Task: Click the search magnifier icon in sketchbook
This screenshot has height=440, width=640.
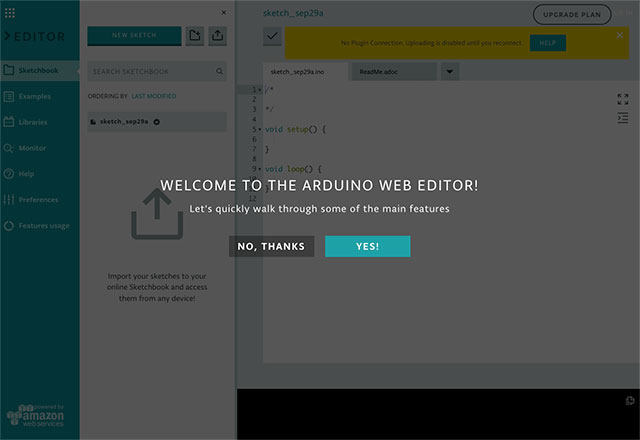Action: click(219, 72)
